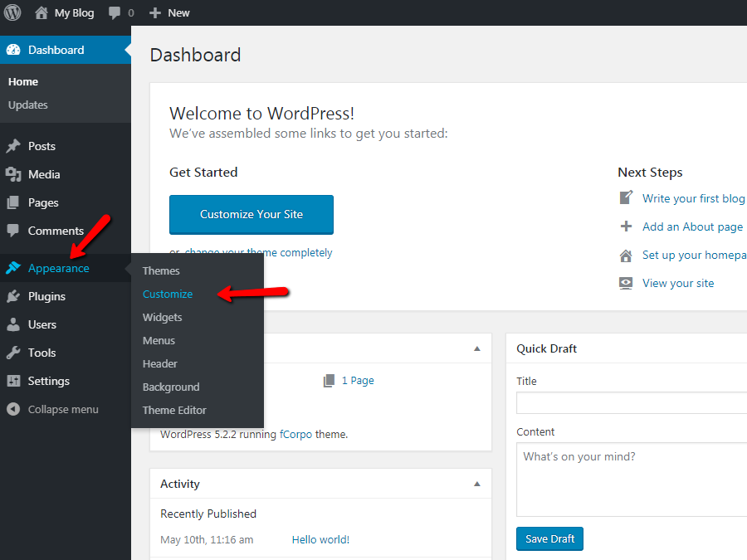Open the 1 Page link
This screenshot has height=560, width=747.
click(x=358, y=381)
